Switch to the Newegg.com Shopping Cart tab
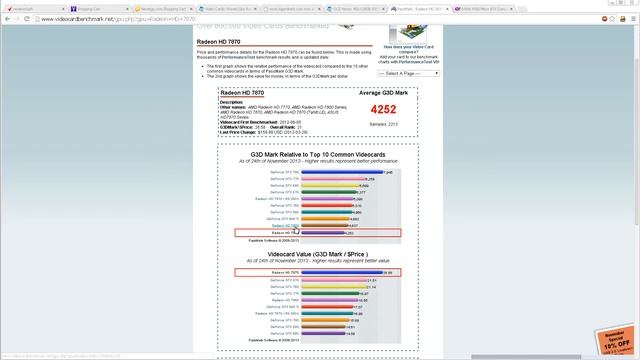Viewport: 640px width, 360px height. (x=163, y=9)
